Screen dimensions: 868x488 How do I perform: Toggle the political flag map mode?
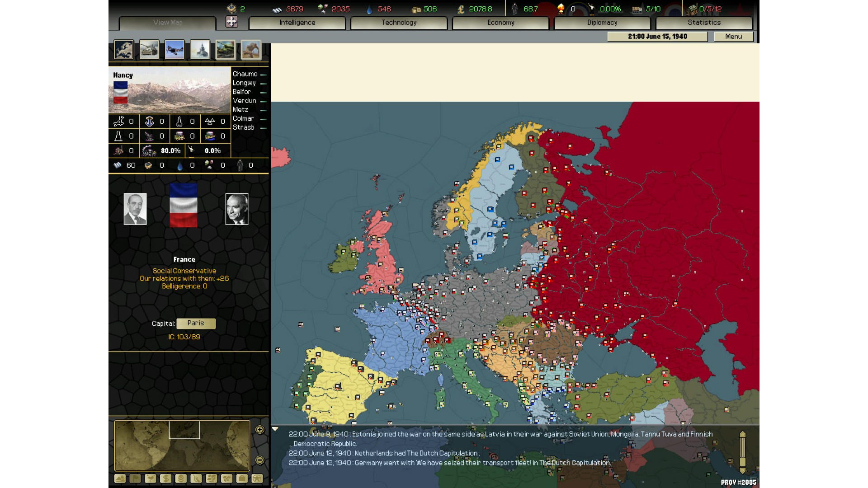135,479
